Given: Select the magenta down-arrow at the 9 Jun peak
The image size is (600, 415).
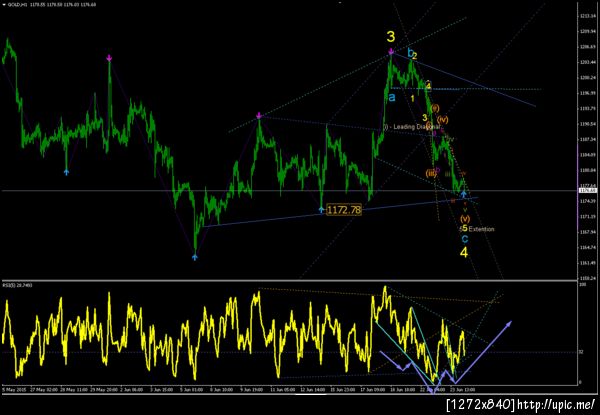Looking at the screenshot, I should pos(259,115).
